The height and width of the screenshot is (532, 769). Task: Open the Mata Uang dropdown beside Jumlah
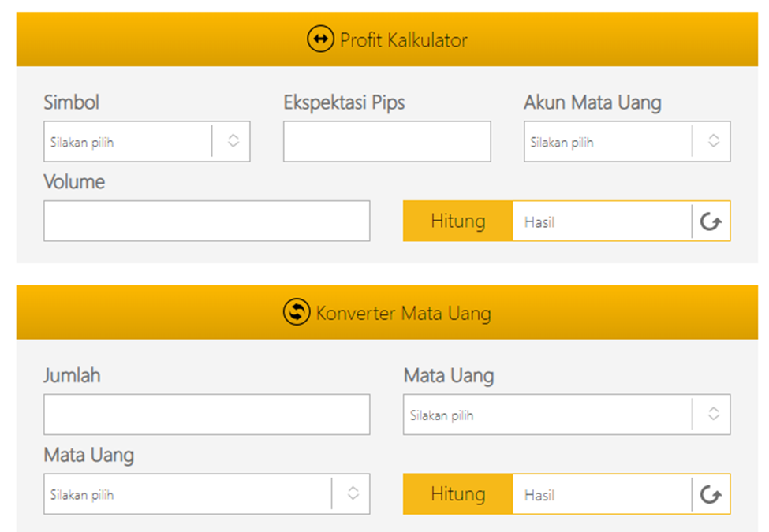566,415
